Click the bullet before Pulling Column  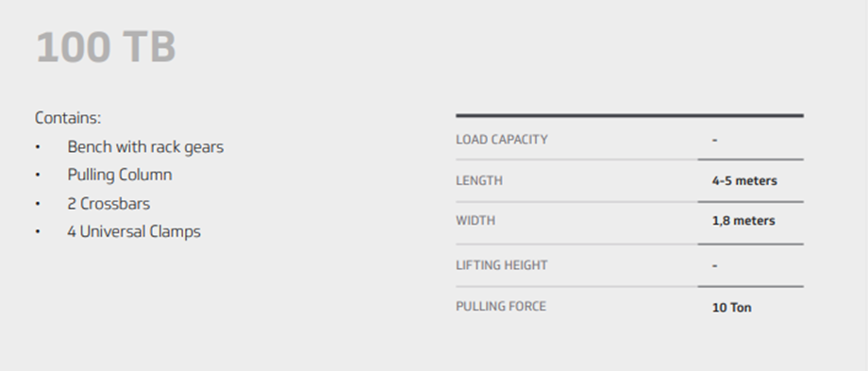pos(38,175)
